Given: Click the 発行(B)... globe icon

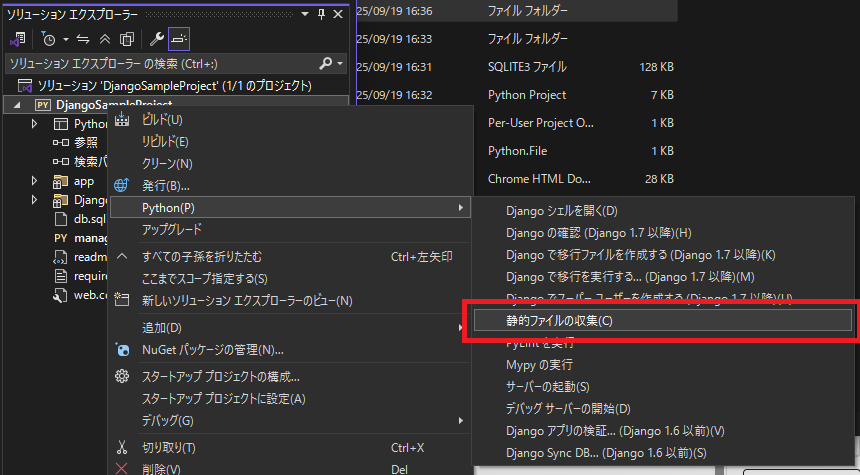Looking at the screenshot, I should 122,185.
